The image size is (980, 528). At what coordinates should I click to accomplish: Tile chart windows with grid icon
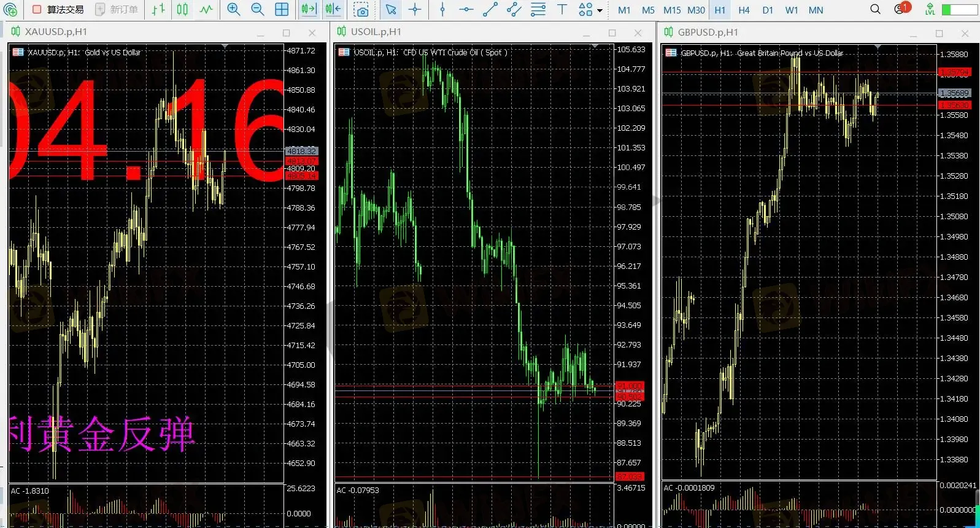tap(282, 9)
